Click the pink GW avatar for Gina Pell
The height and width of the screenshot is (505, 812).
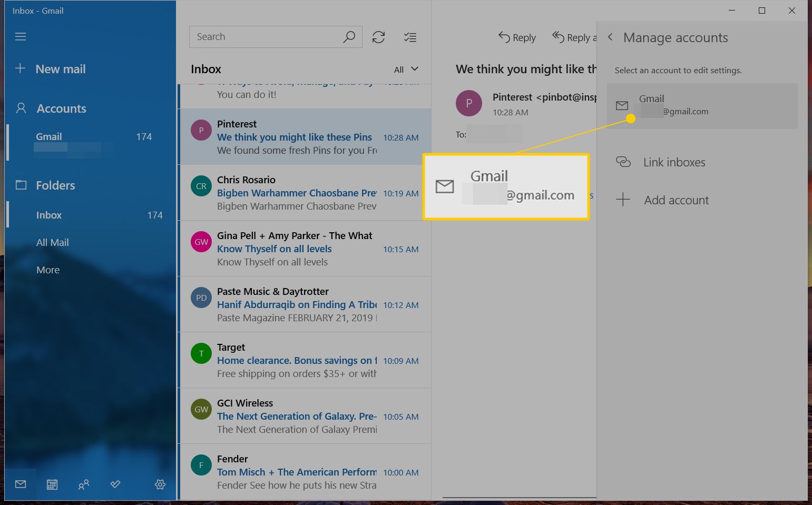click(x=201, y=242)
